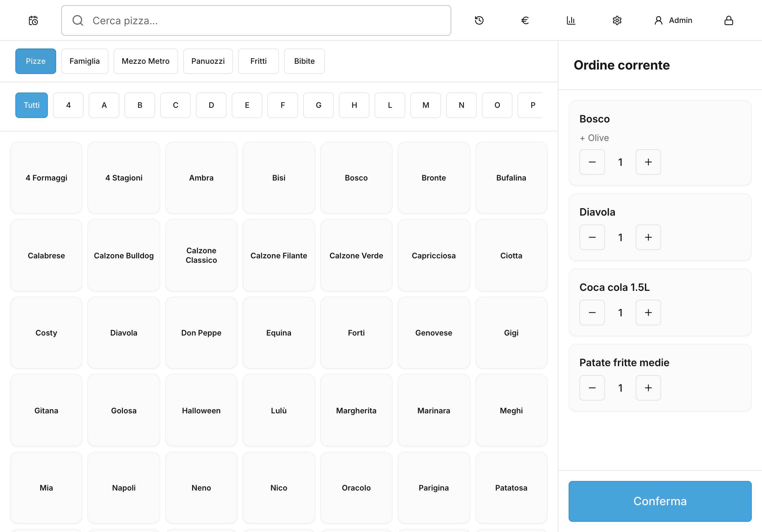Screen dimensions: 762x532
Task: Add the Margherita pizza
Action: pyautogui.click(x=356, y=410)
